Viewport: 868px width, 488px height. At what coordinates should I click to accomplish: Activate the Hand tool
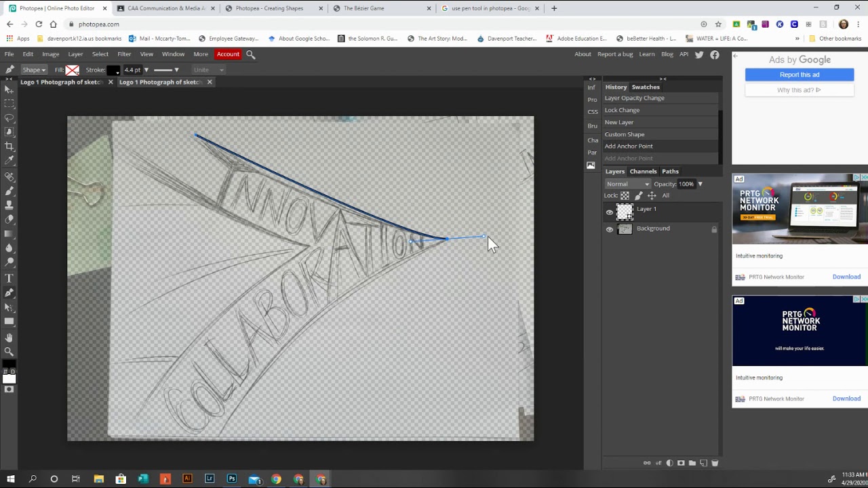(9, 338)
